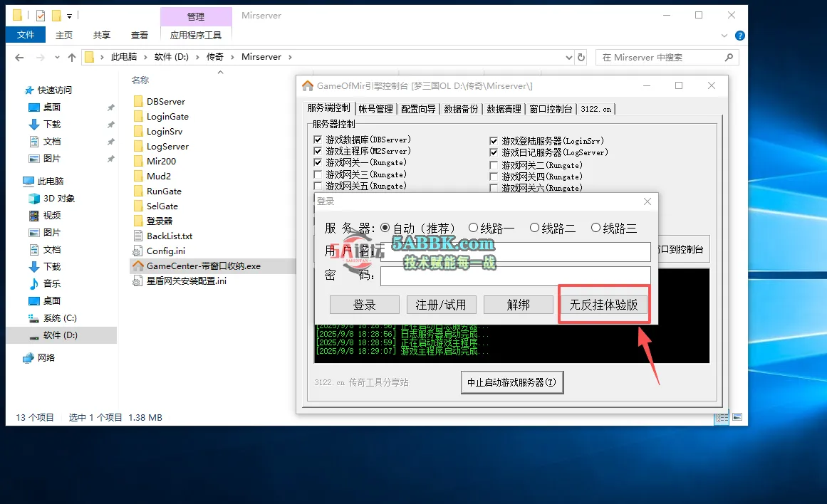This screenshot has height=504, width=827.
Task: Select the Mud2 folder icon
Action: (138, 176)
